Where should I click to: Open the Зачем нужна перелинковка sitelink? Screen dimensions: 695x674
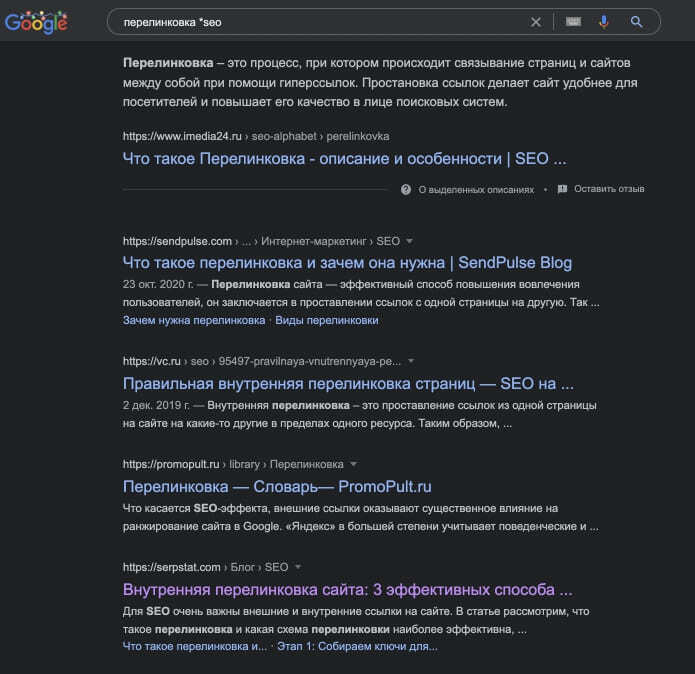(194, 320)
